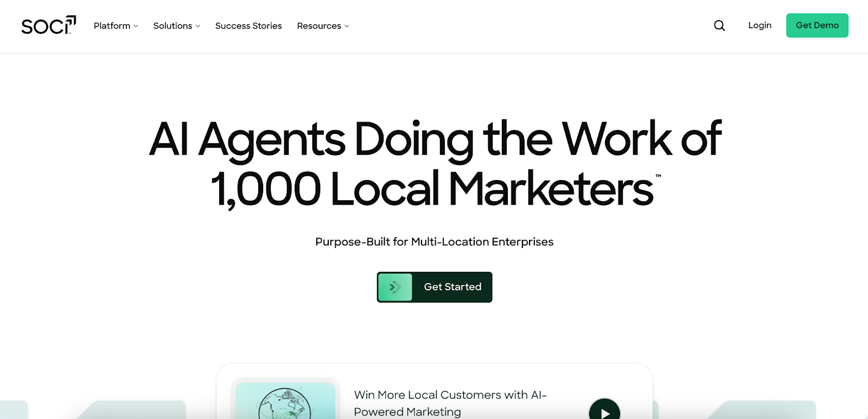Viewport: 868px width, 419px height.
Task: Open the Resources nav item
Action: tap(323, 26)
